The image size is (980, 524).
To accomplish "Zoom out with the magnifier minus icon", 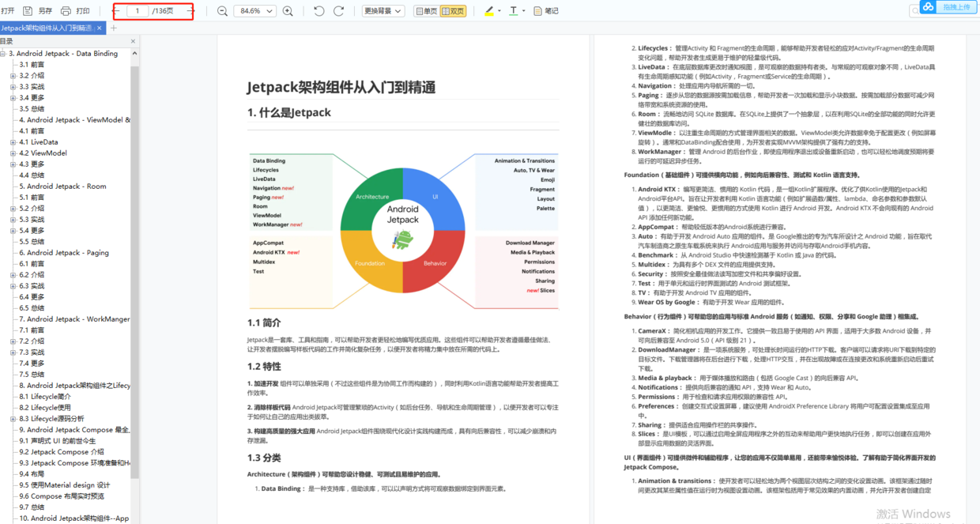I will [x=221, y=11].
